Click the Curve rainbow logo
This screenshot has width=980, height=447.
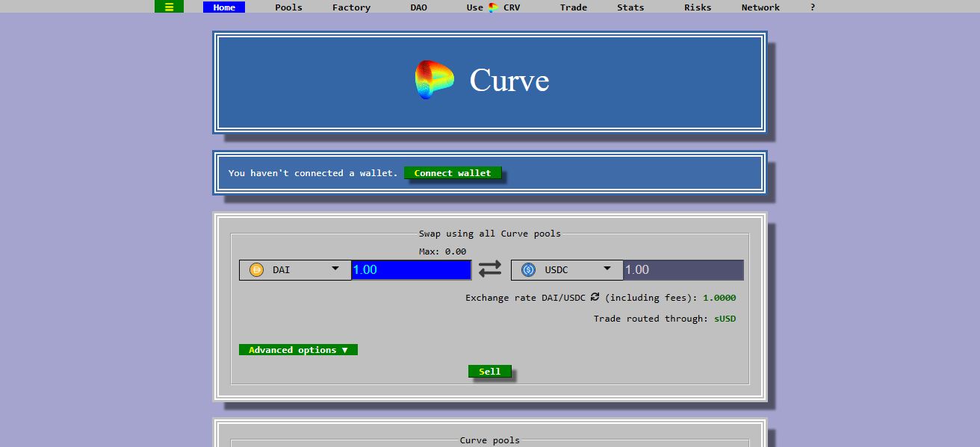point(434,80)
